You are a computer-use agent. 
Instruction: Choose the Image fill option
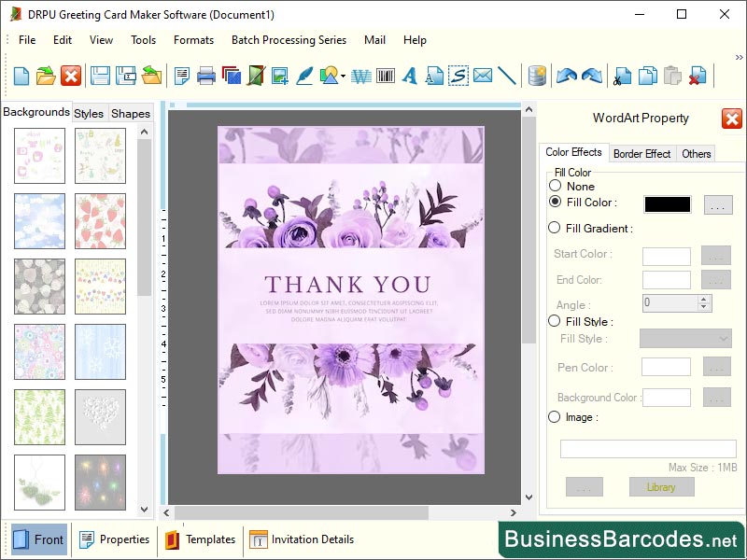(x=557, y=417)
